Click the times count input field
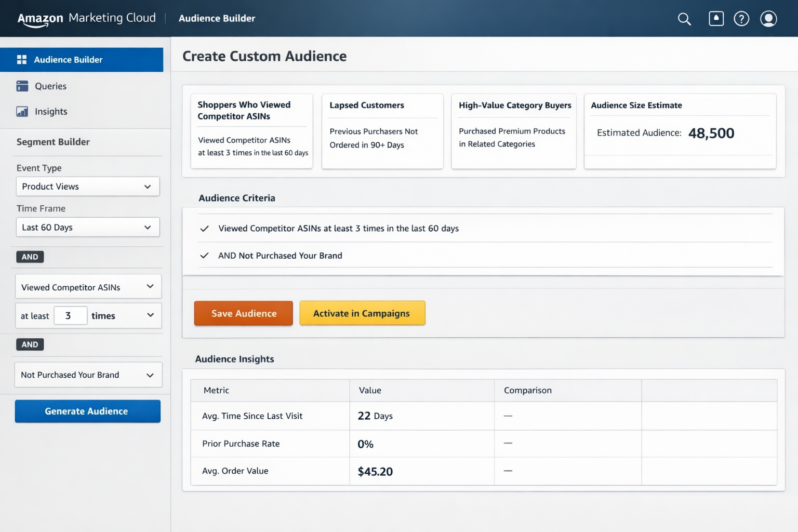This screenshot has width=798, height=532. pyautogui.click(x=70, y=315)
